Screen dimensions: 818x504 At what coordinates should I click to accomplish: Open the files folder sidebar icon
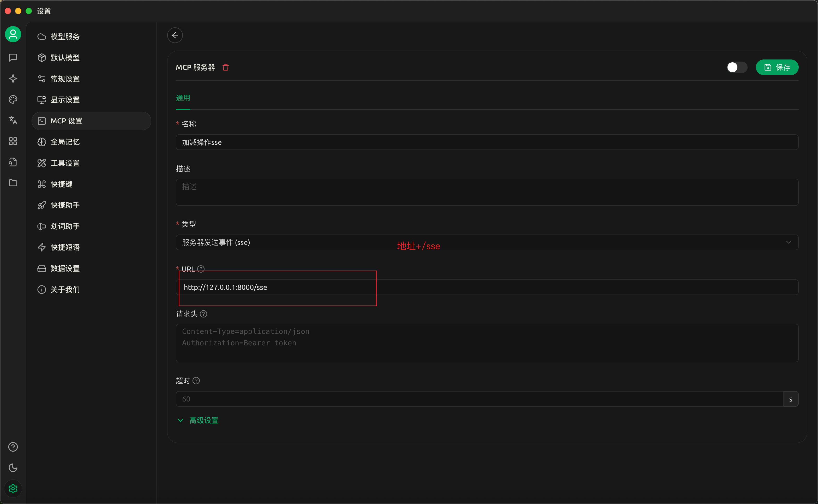click(x=13, y=183)
